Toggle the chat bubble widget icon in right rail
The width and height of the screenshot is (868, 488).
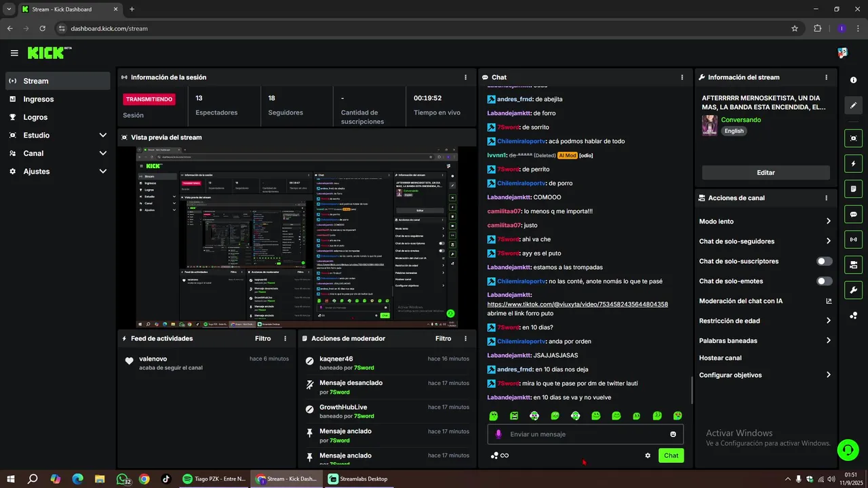pos(853,214)
